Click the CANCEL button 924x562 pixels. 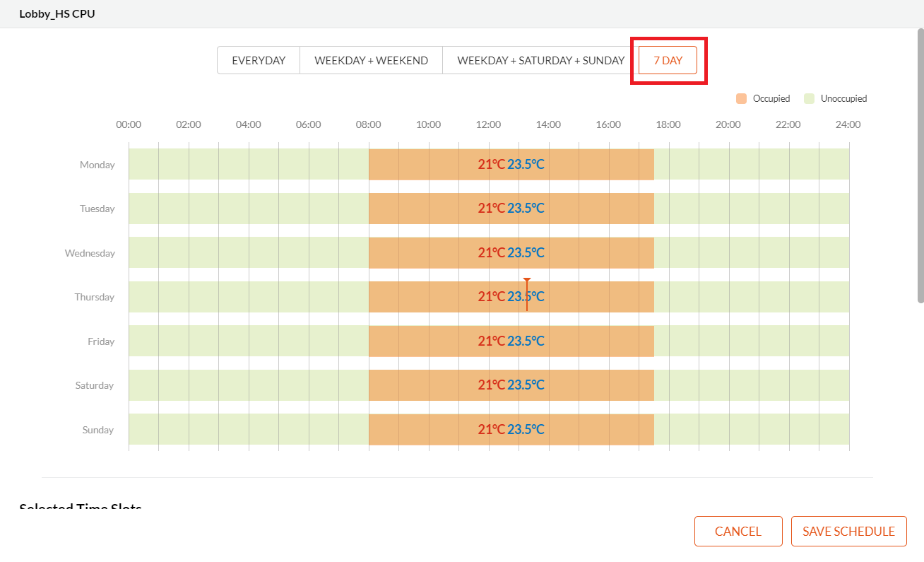(738, 532)
